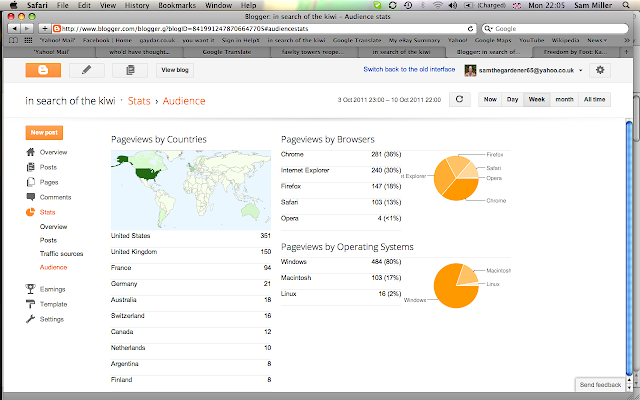
Task: Click the Comments speech bubble icon
Action: click(x=31, y=197)
